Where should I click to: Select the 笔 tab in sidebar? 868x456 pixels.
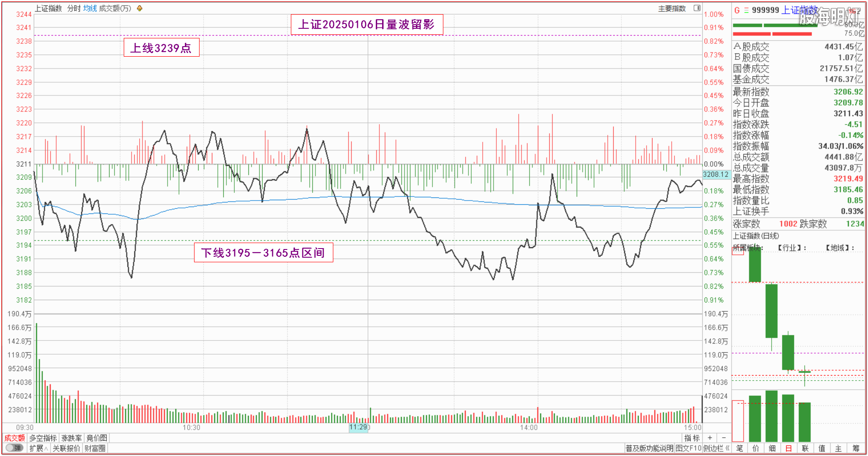click(x=740, y=448)
